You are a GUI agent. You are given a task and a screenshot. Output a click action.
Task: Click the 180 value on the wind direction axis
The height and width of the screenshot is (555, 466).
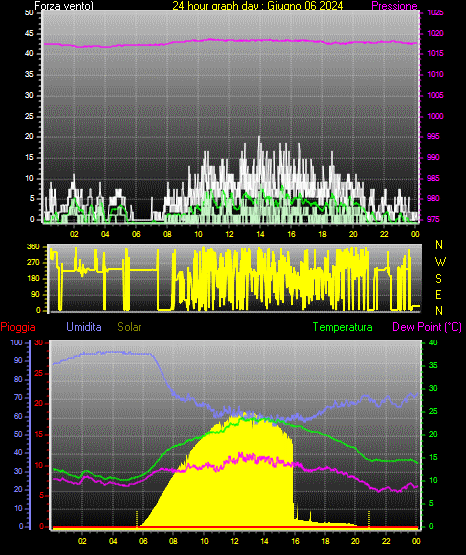click(x=33, y=279)
